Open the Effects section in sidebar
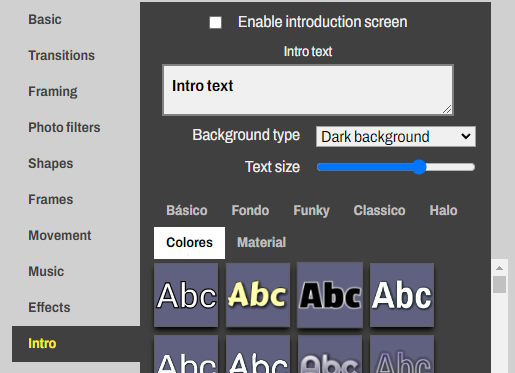515x373 pixels. click(49, 307)
